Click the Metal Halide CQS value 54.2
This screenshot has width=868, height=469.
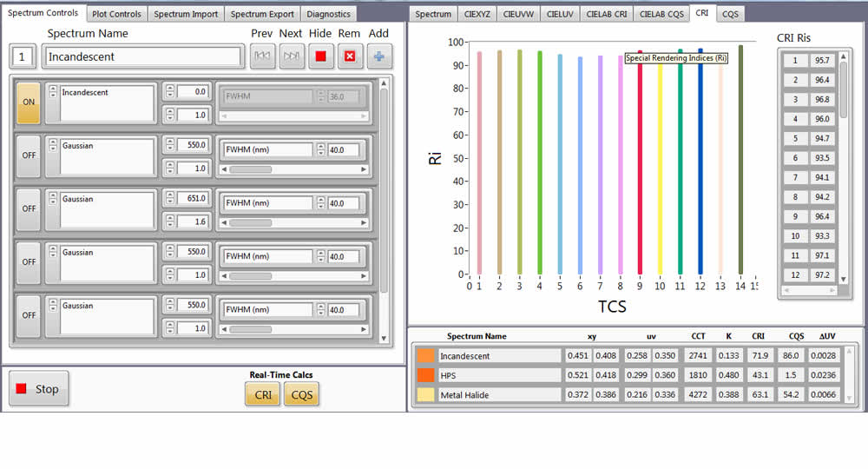[791, 395]
